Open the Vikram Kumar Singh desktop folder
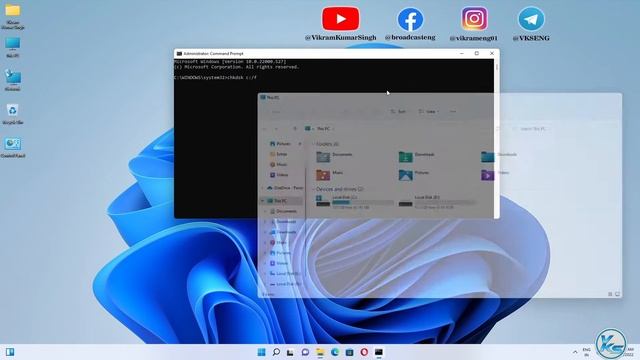Image resolution: width=640 pixels, height=360 pixels. coord(13,16)
